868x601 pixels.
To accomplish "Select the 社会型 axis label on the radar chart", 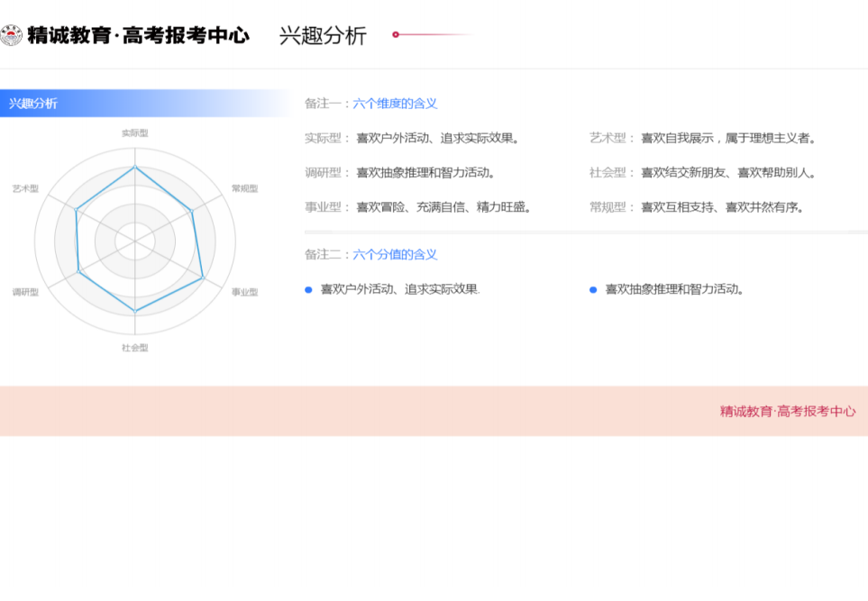I will coord(135,347).
